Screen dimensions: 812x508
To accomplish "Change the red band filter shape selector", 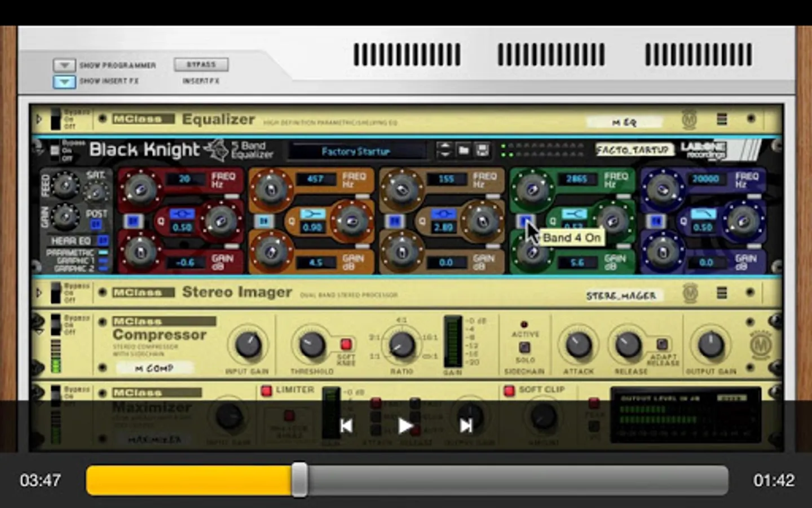I will pos(182,214).
